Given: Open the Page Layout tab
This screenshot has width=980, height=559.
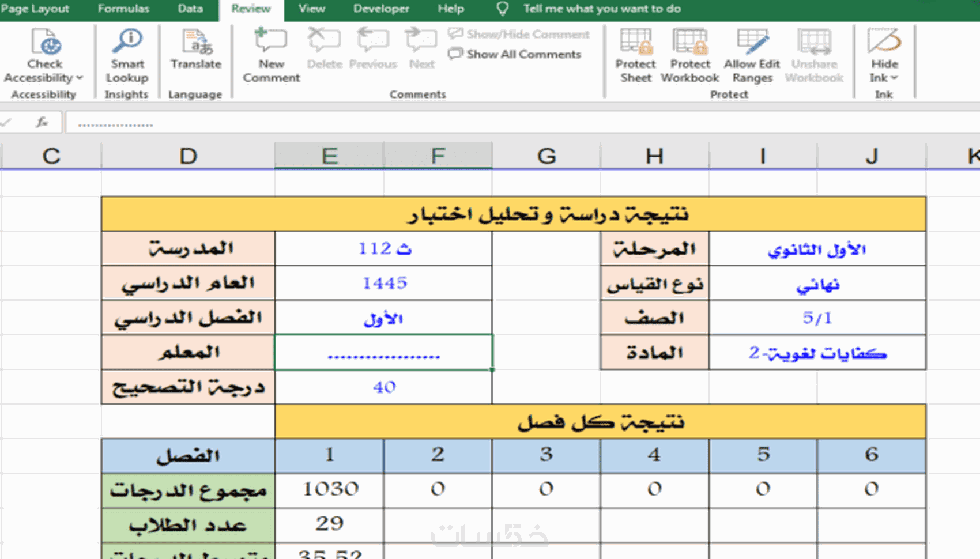Looking at the screenshot, I should pyautogui.click(x=35, y=9).
